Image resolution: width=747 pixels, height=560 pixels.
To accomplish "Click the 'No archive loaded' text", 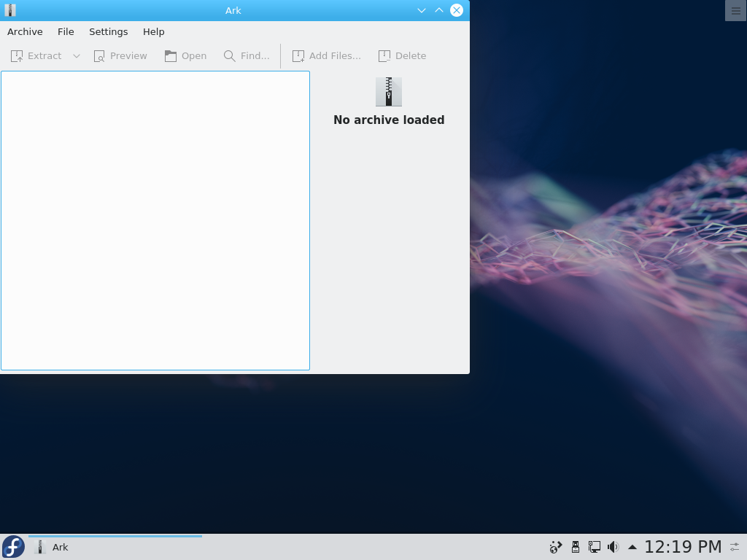I will point(389,120).
